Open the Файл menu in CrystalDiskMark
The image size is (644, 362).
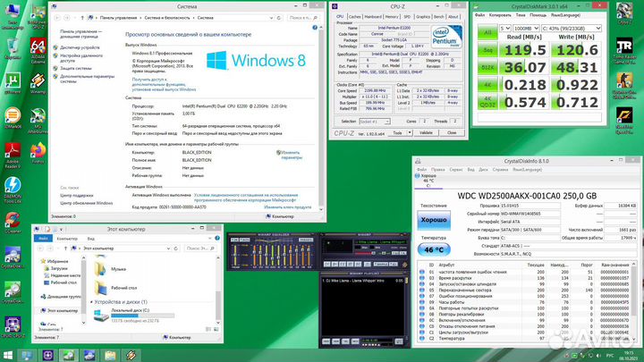(479, 15)
